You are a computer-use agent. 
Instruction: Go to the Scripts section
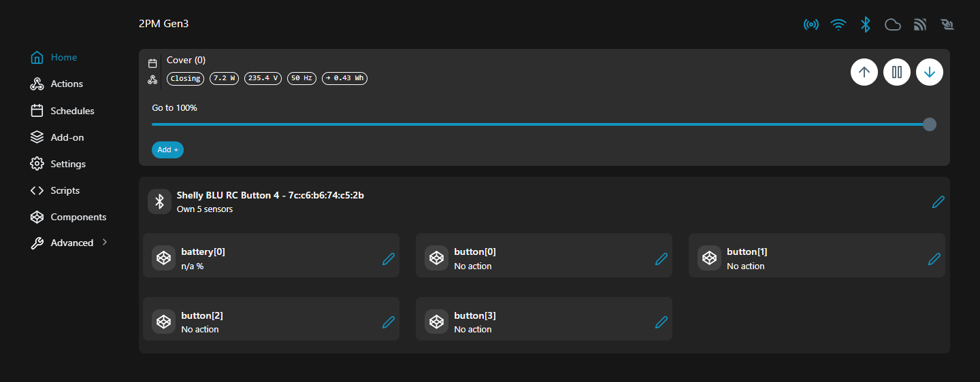point(65,191)
